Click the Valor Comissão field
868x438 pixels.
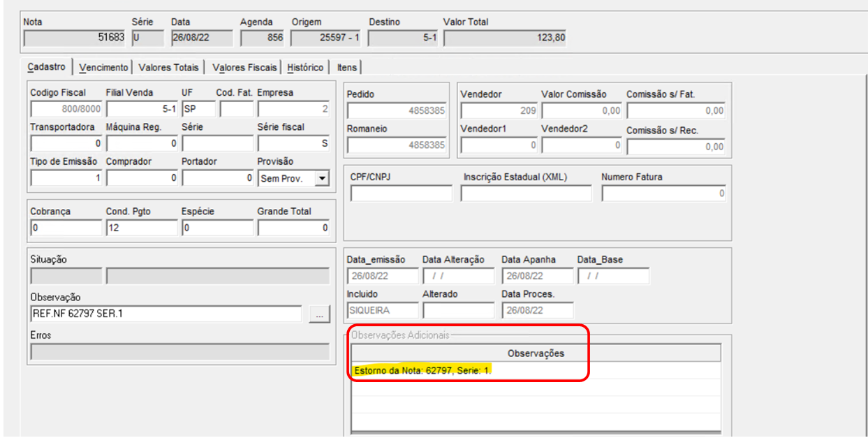(582, 110)
